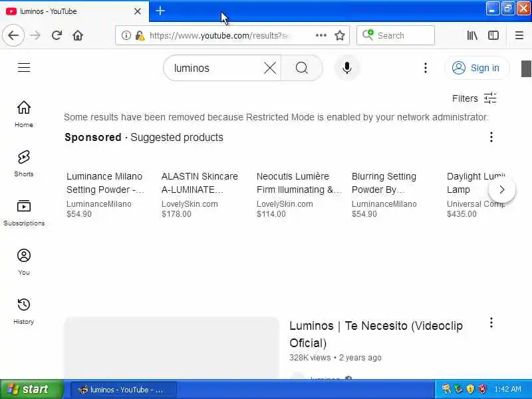Reload the YouTube page
The image size is (532, 399).
click(57, 35)
